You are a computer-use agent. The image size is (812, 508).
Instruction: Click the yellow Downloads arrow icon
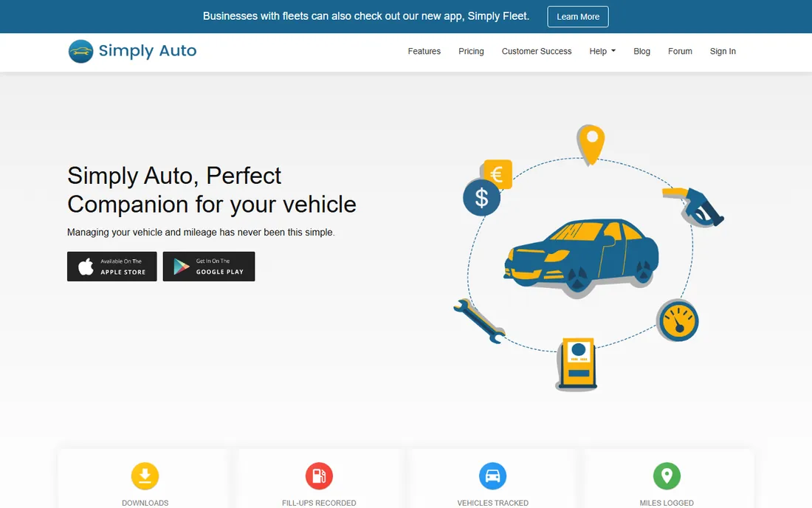(x=145, y=476)
